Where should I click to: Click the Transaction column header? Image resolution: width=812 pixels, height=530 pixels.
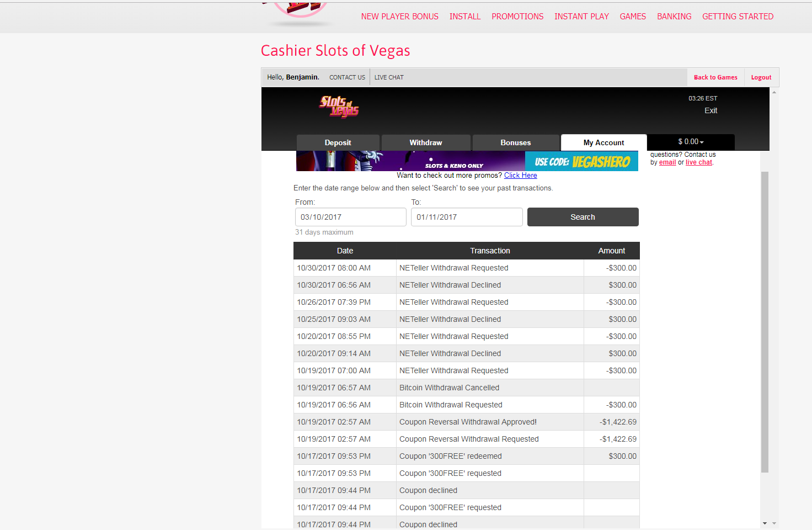(490, 251)
